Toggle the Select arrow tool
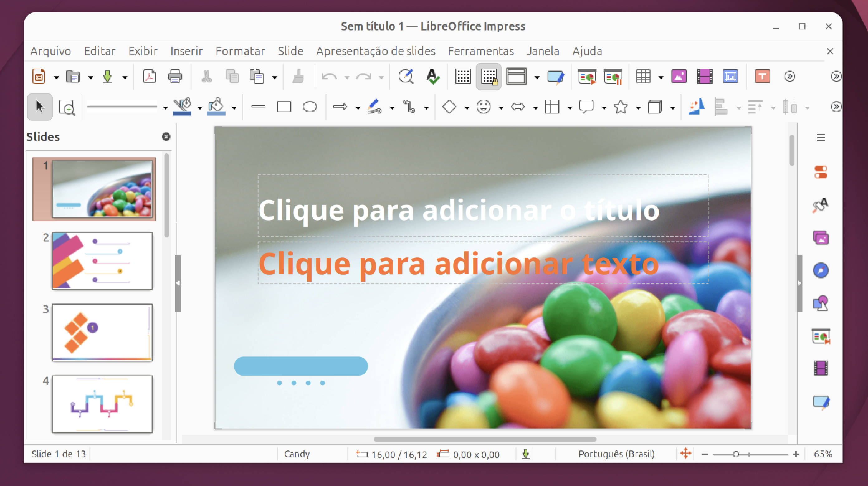Screen dimensions: 868x486 point(40,107)
